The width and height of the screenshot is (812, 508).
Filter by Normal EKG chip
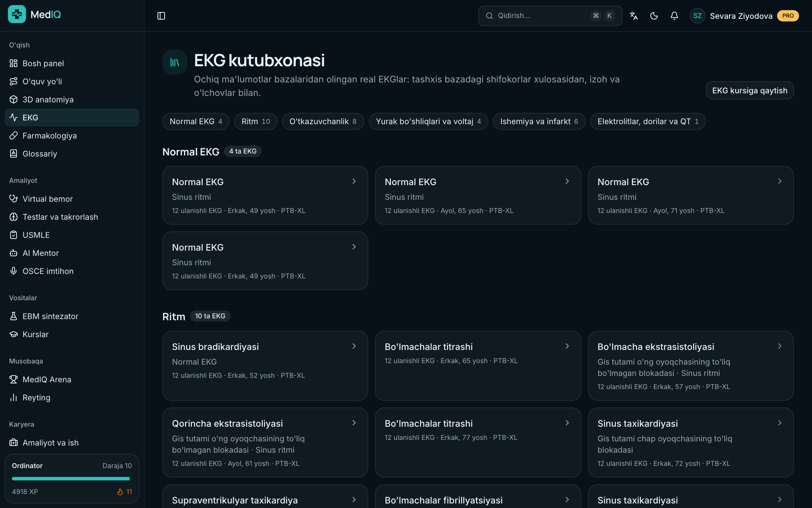(x=196, y=121)
